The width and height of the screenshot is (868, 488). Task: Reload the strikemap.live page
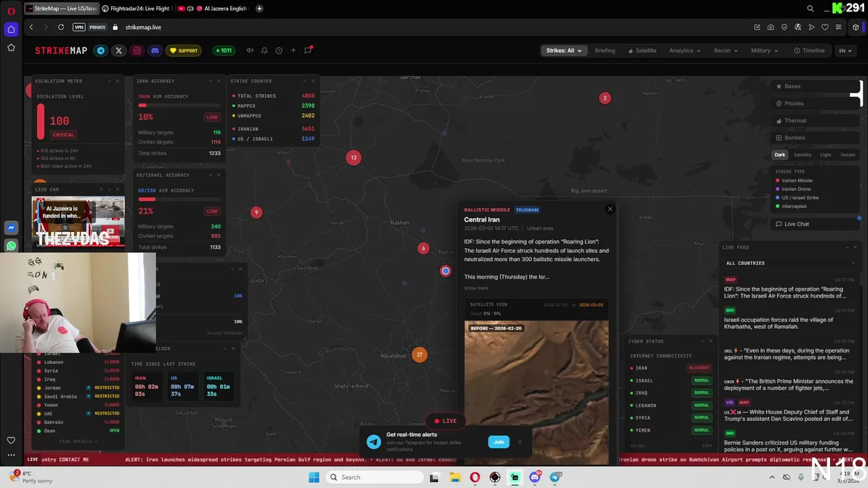tap(61, 27)
